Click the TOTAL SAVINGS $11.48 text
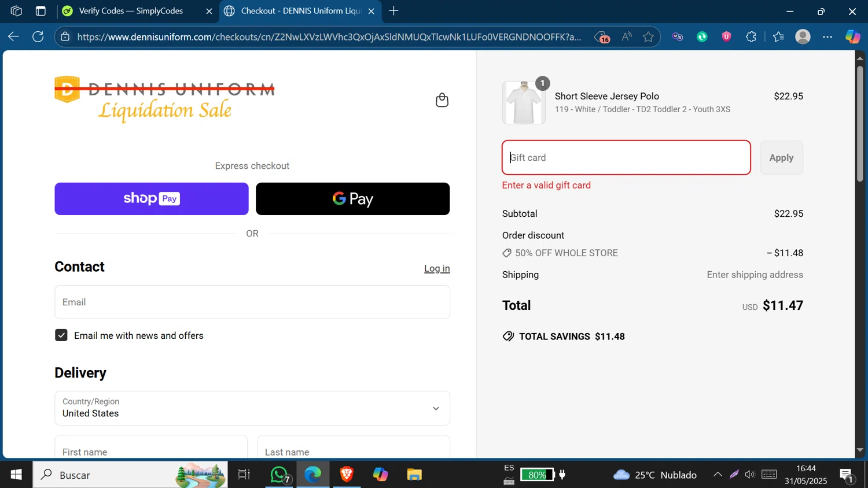This screenshot has height=488, width=868. pyautogui.click(x=572, y=337)
